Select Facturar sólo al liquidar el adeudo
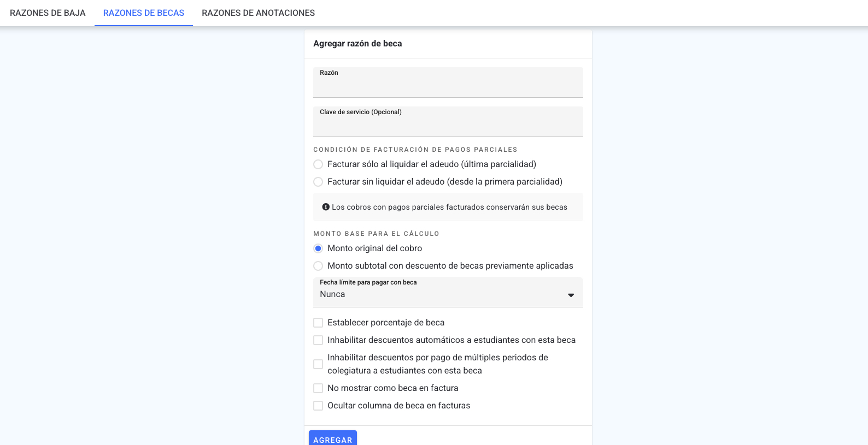This screenshot has height=445, width=868. click(318, 164)
